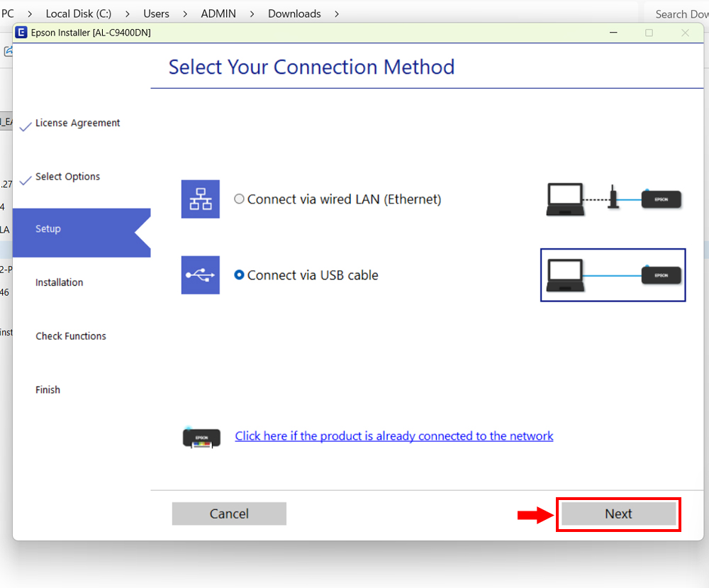Click the Search Downloads field in Explorer

677,14
